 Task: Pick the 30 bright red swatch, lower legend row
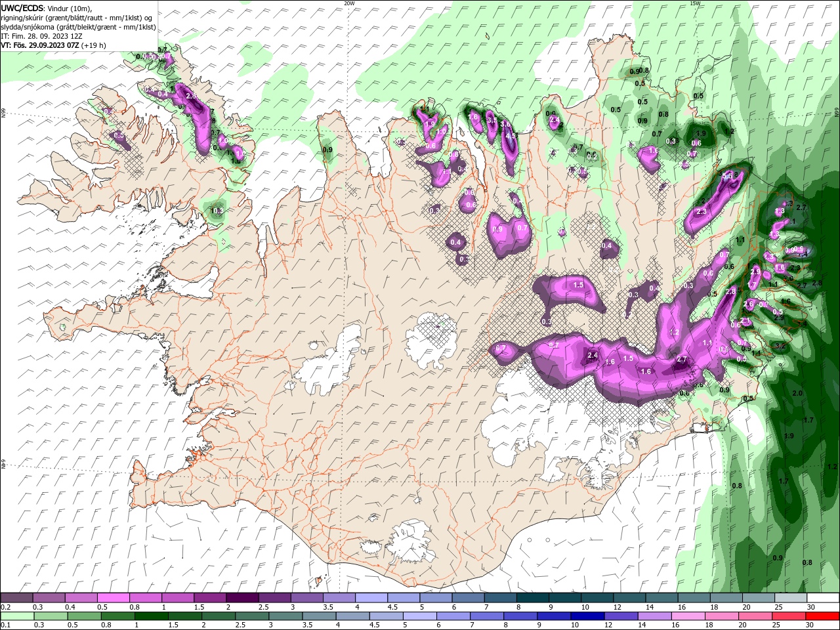[x=822, y=616]
